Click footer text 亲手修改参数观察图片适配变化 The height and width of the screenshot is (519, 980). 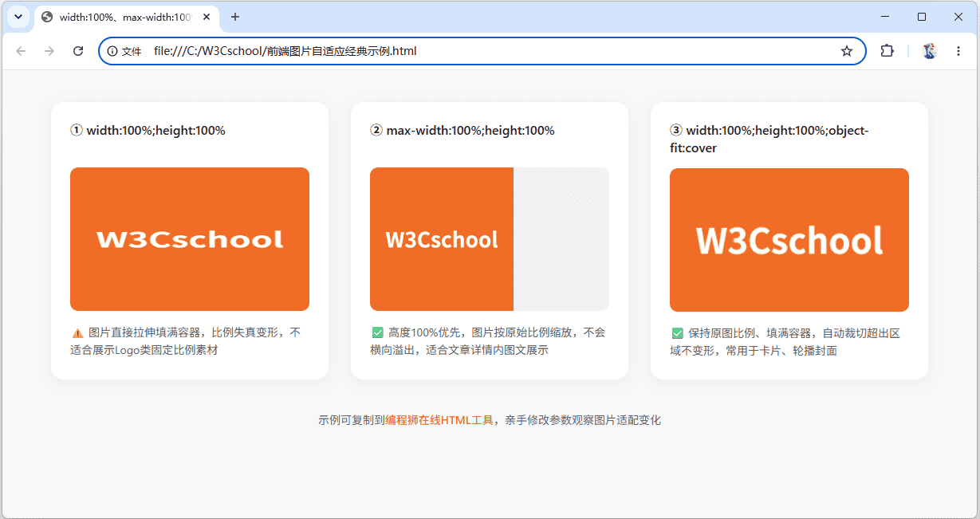point(583,420)
